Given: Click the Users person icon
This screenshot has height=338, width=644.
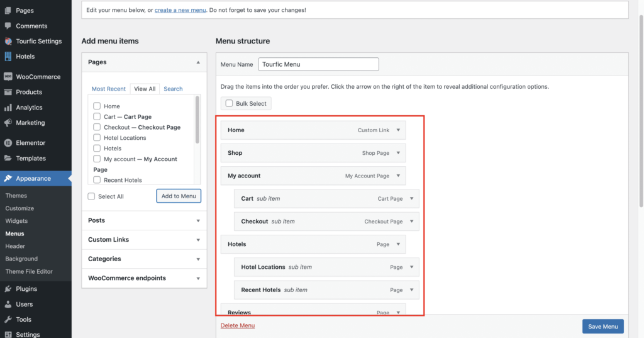Looking at the screenshot, I should (8, 304).
